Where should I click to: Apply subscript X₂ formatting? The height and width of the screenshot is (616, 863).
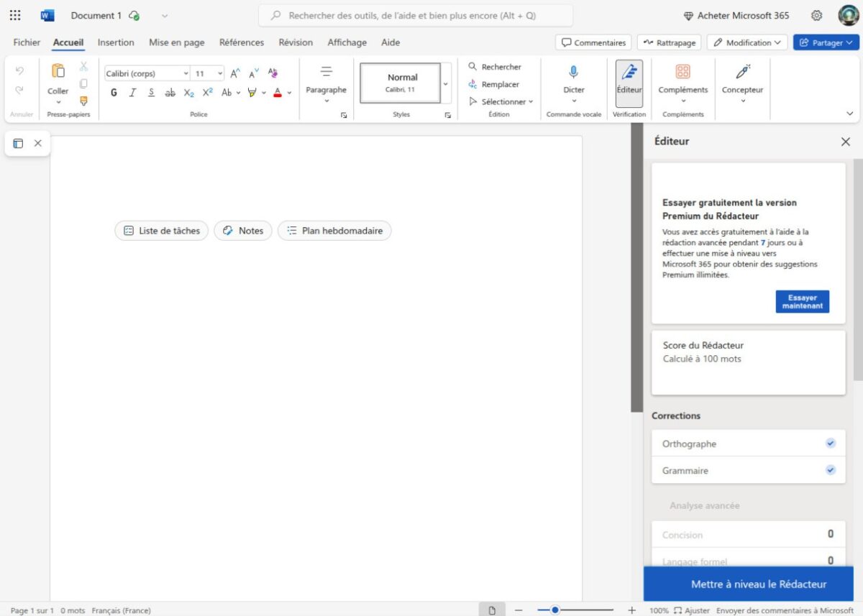click(188, 93)
